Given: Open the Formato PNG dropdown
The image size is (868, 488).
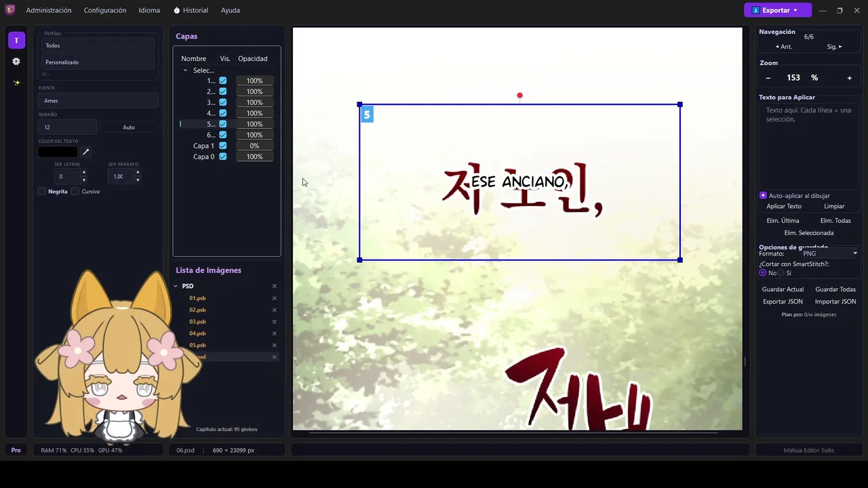Looking at the screenshot, I should coord(829,253).
